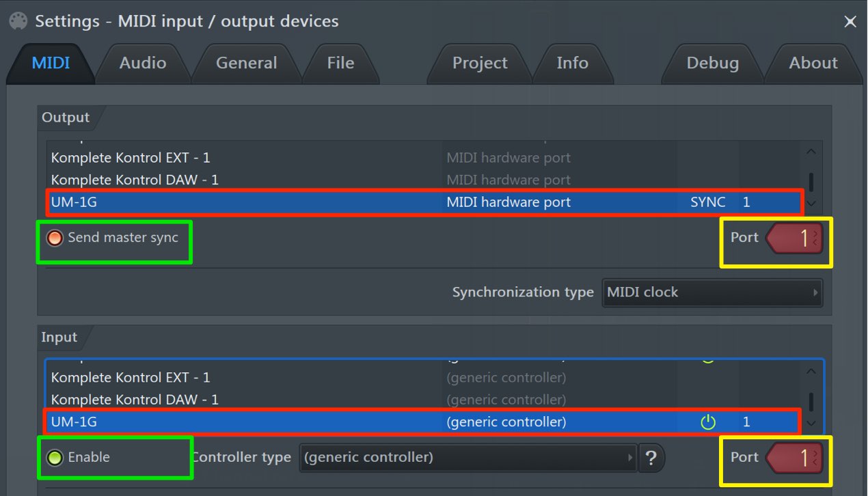Select Komplete Kontrol EXT - 1 input
The image size is (868, 496).
(424, 378)
